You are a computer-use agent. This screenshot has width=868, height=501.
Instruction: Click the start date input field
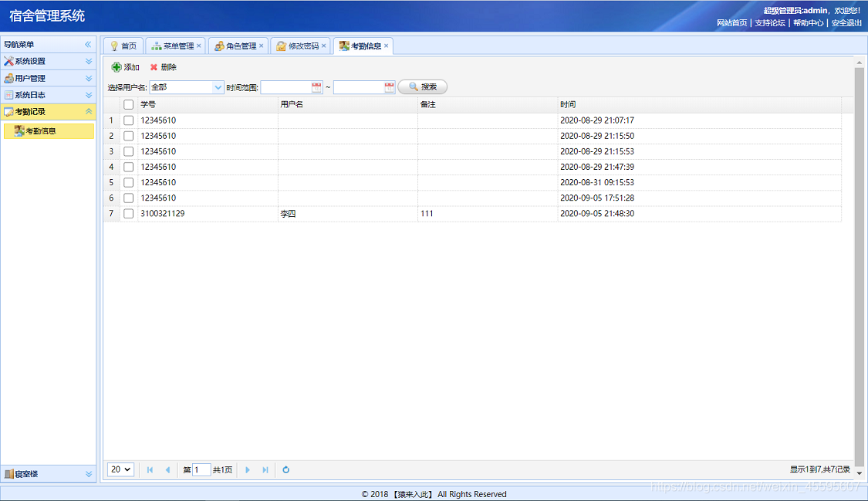[x=286, y=87]
